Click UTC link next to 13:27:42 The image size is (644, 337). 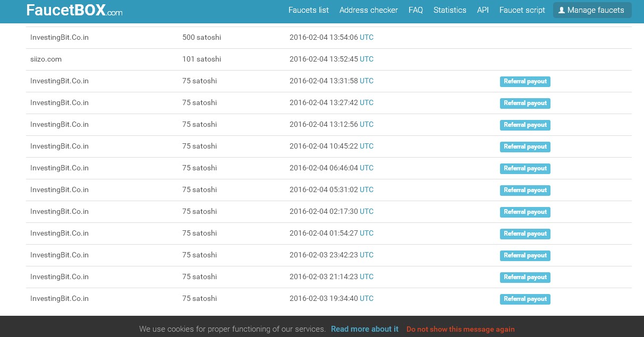pos(367,102)
